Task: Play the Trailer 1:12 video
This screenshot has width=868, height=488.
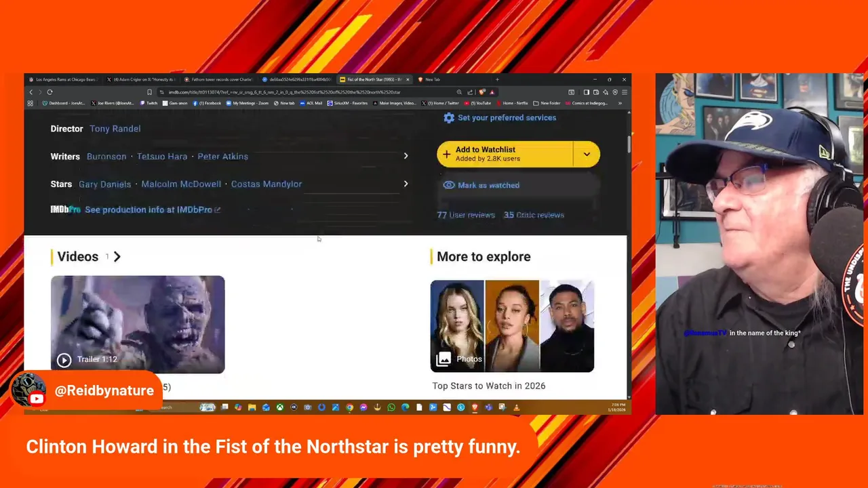Action: 138,325
